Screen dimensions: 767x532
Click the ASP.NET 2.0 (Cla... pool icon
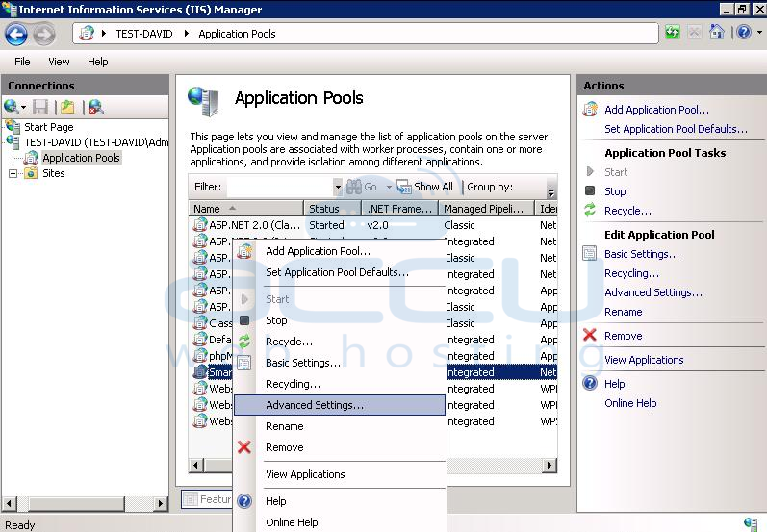point(200,225)
